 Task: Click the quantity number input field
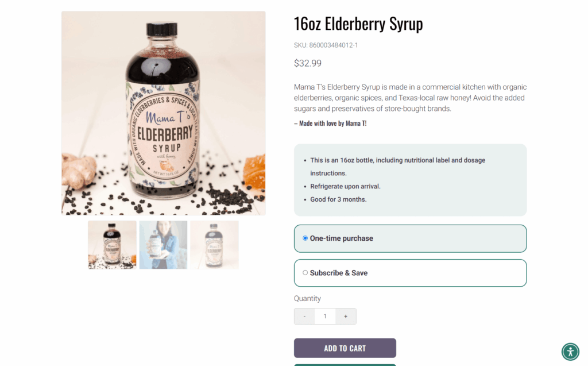[325, 317]
